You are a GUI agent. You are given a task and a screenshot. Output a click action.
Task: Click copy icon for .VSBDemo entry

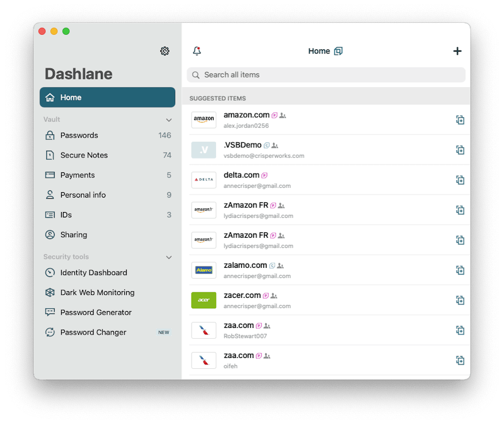460,150
